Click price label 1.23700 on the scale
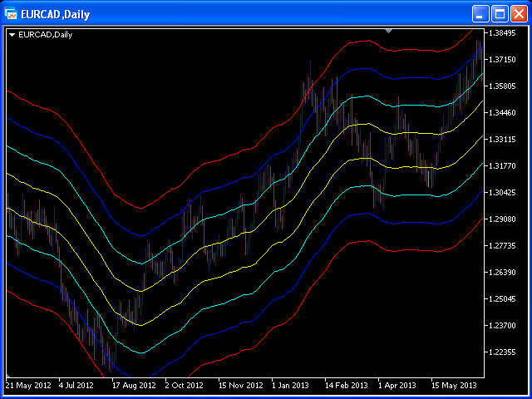This screenshot has height=399, width=532. (x=503, y=325)
